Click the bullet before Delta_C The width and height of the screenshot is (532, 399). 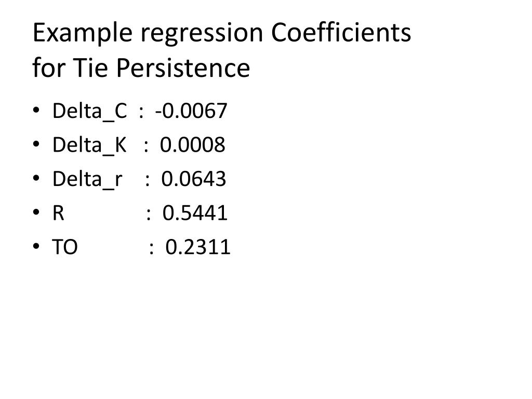[x=36, y=110]
